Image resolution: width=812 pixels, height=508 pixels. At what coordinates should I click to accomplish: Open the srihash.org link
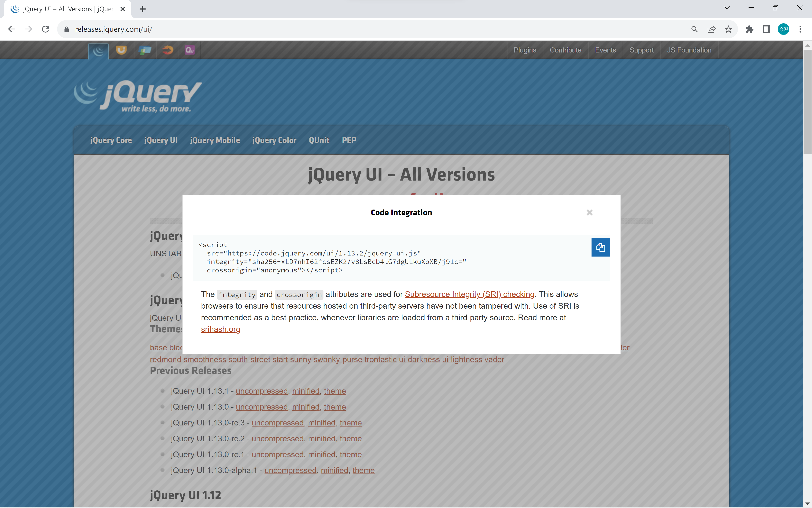click(221, 329)
